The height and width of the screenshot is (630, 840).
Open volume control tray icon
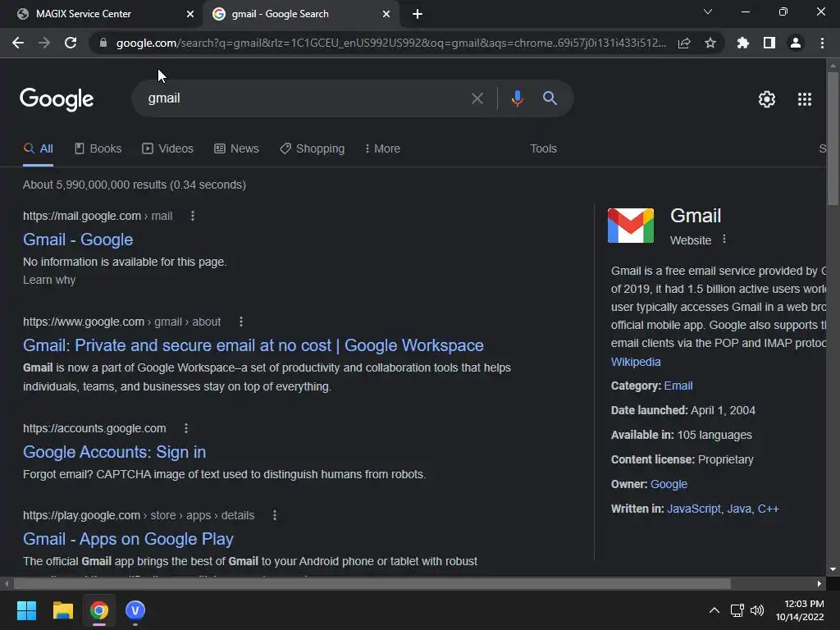(757, 610)
